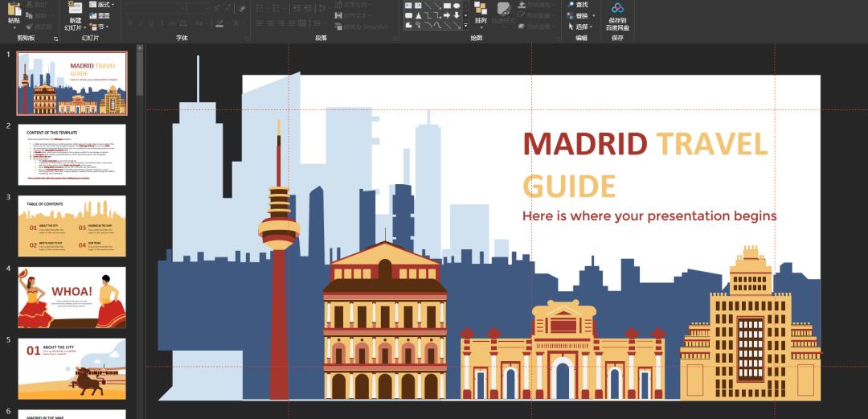Viewport: 868px width, 419px height.
Task: Open slide 4 WHOA! thumbnail
Action: coord(72,297)
